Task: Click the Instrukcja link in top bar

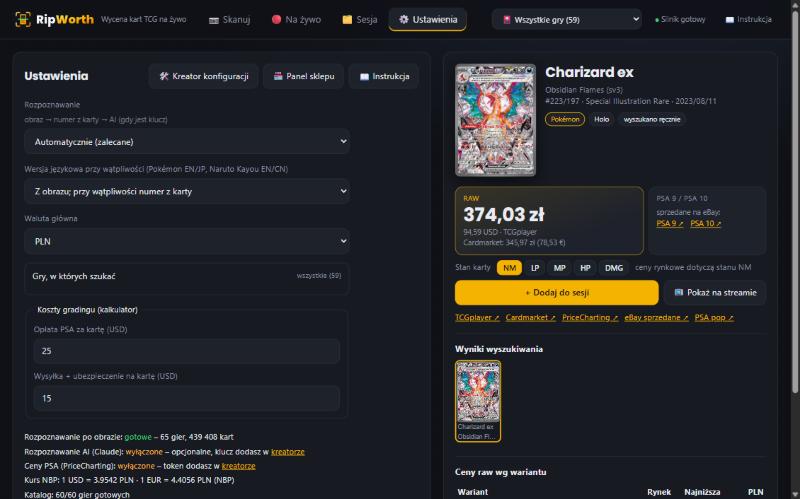Action: click(x=748, y=19)
